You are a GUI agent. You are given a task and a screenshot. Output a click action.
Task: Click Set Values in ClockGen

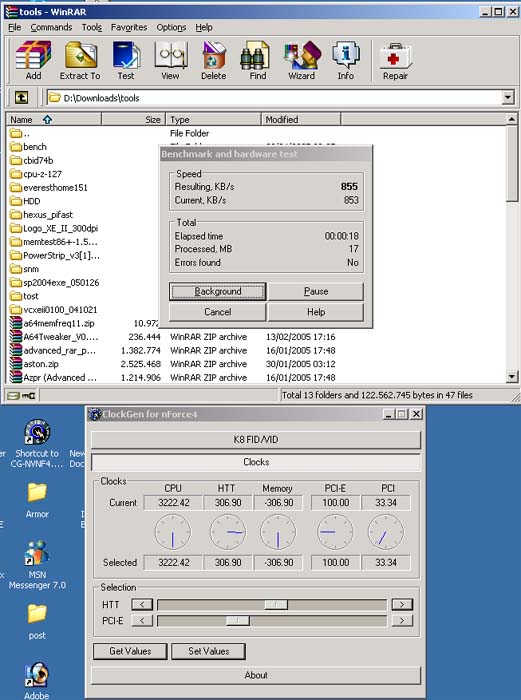pos(208,651)
